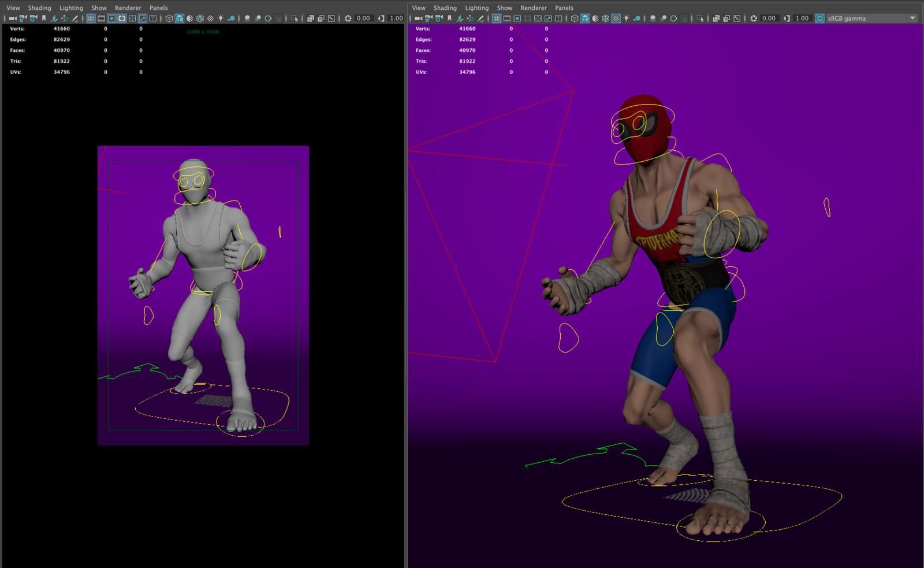This screenshot has height=568, width=924.
Task: Click Tris count 81922 in right panel
Action: pyautogui.click(x=467, y=61)
